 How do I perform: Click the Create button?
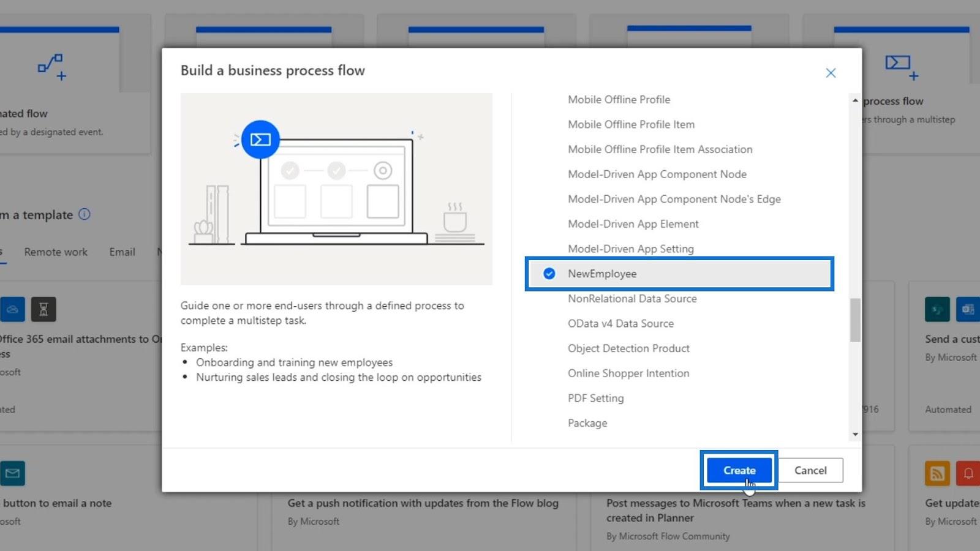pos(739,470)
